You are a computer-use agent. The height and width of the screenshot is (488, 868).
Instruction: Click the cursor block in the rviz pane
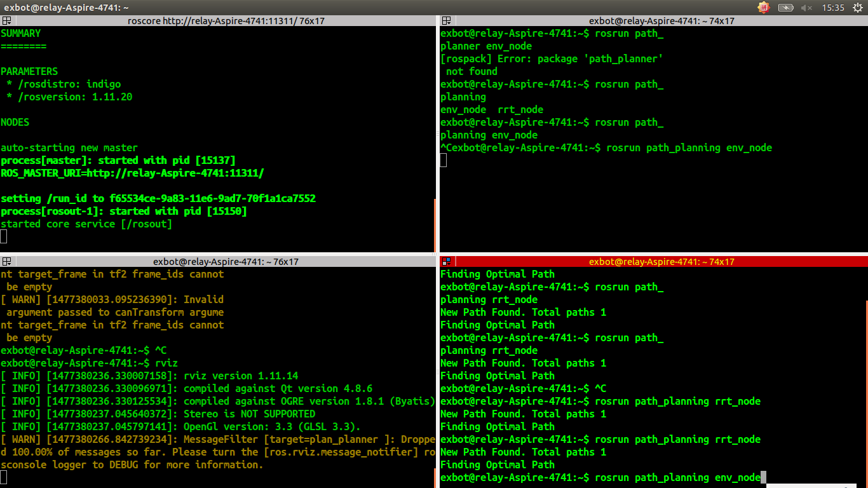(4, 477)
